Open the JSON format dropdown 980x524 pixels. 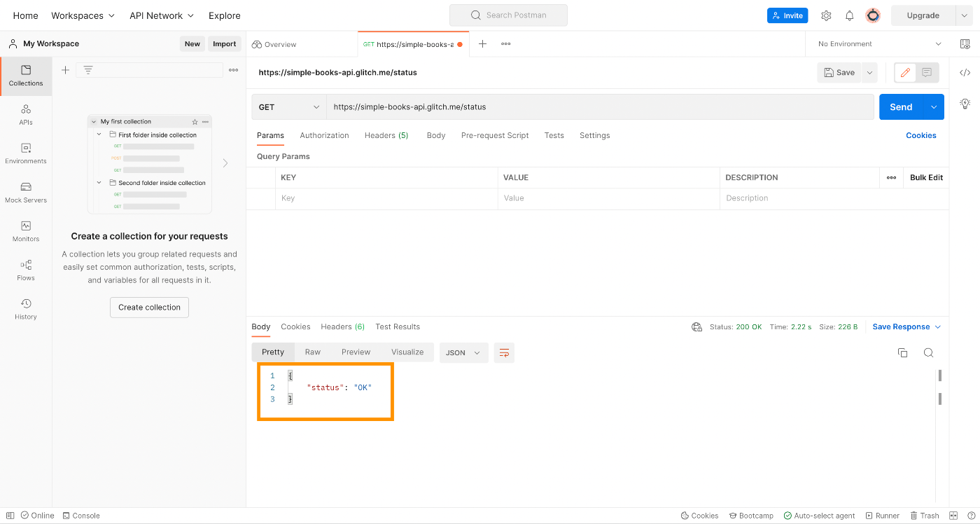tap(464, 352)
